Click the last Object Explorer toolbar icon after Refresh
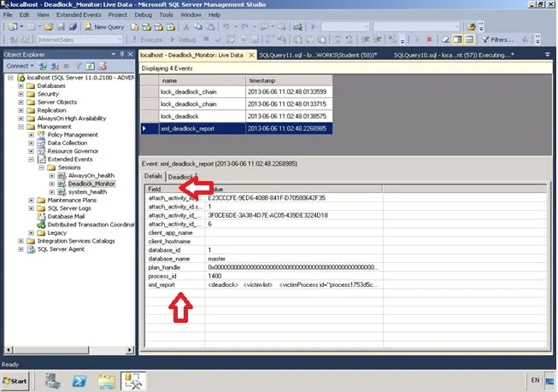This screenshot has height=392, width=558. pos(103,66)
